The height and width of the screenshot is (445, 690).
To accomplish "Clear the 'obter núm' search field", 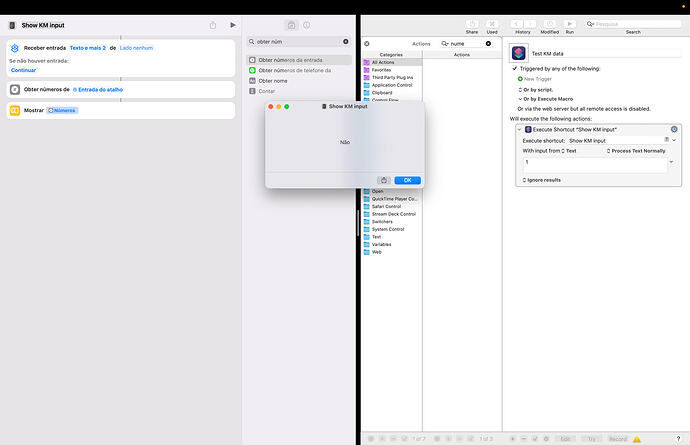I will [346, 41].
